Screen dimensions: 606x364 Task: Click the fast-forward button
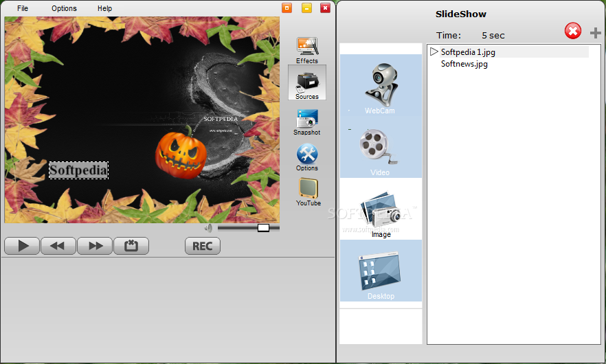(95, 246)
